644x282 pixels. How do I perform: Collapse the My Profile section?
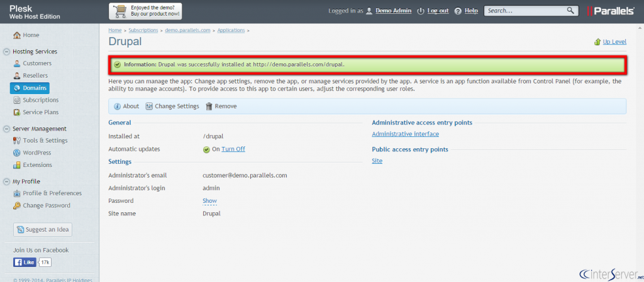coord(6,182)
